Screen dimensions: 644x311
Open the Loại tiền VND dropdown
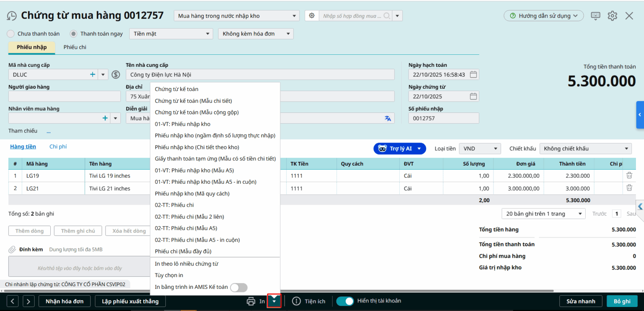(480, 149)
